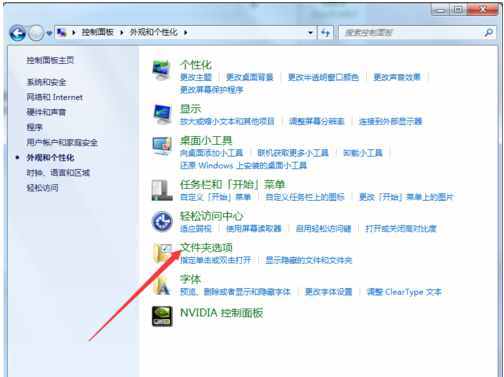Click the search magnifier icon
The height and width of the screenshot is (377, 504).
tap(489, 33)
